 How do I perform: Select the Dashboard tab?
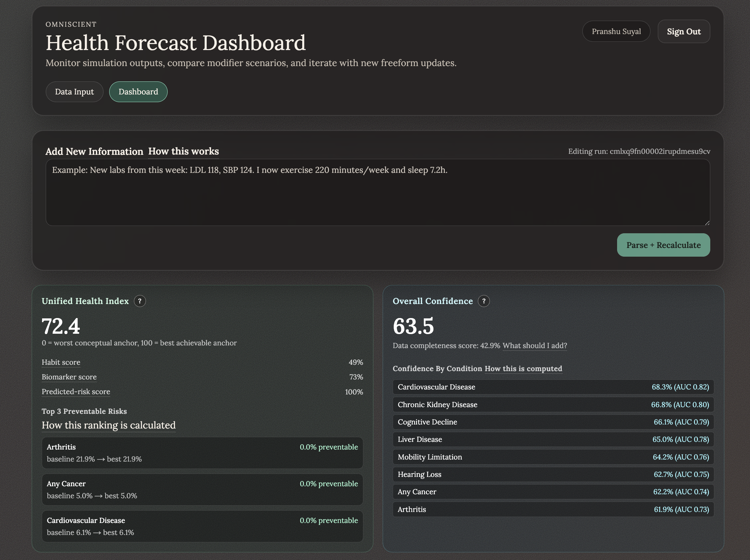tap(138, 92)
